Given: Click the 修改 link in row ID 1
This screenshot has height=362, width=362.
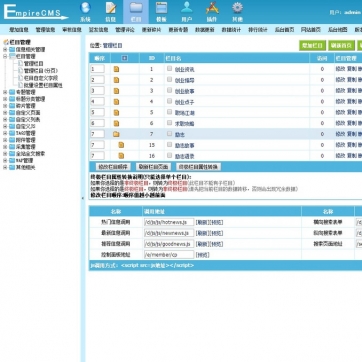Looking at the screenshot, I should tap(340, 69).
